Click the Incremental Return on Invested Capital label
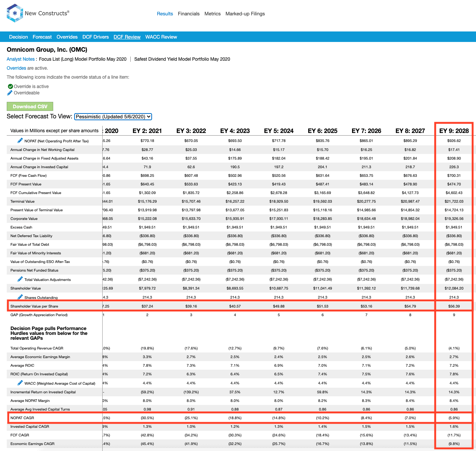This screenshot has height=451, width=476. 43,392
